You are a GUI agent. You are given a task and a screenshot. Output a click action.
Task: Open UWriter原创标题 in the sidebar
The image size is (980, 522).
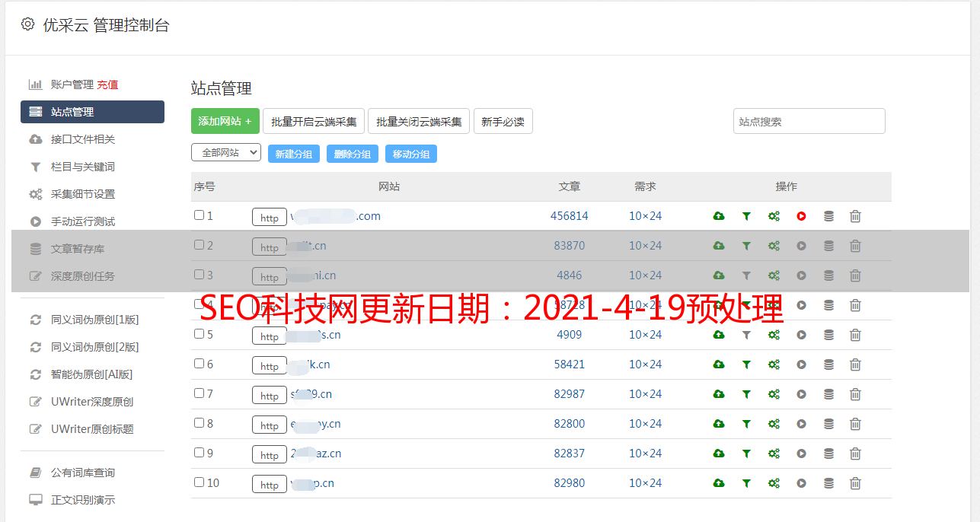pyautogui.click(x=92, y=429)
